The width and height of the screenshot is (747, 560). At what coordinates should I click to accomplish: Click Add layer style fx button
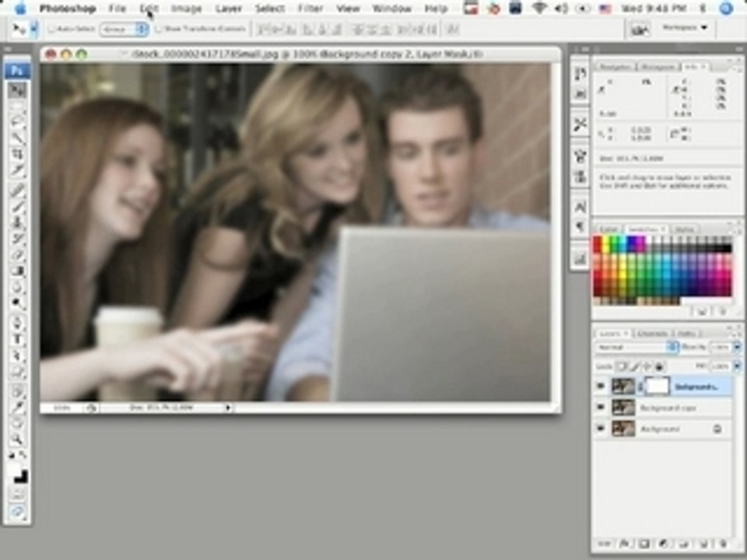625,544
